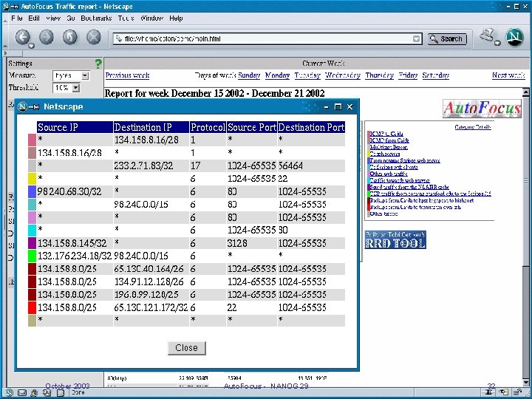Image resolution: width=532 pixels, height=399 pixels.
Task: Open the URL bar history dropdown arrow
Action: coord(417,39)
